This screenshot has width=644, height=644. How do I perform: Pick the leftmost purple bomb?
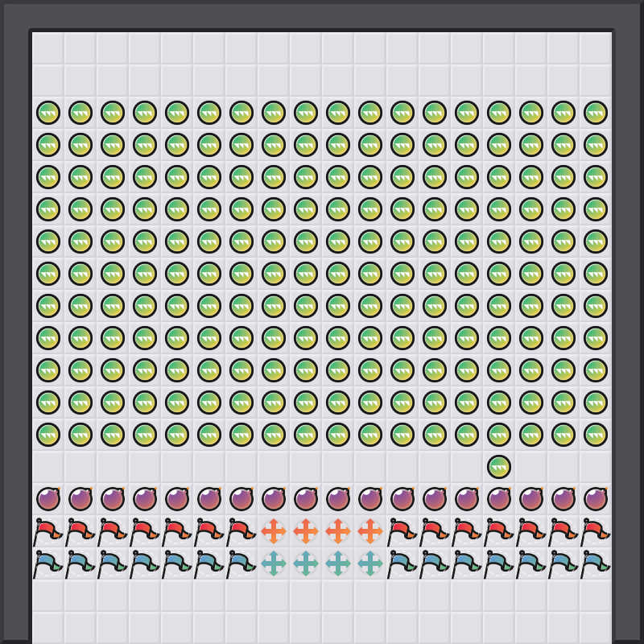[x=48, y=499]
